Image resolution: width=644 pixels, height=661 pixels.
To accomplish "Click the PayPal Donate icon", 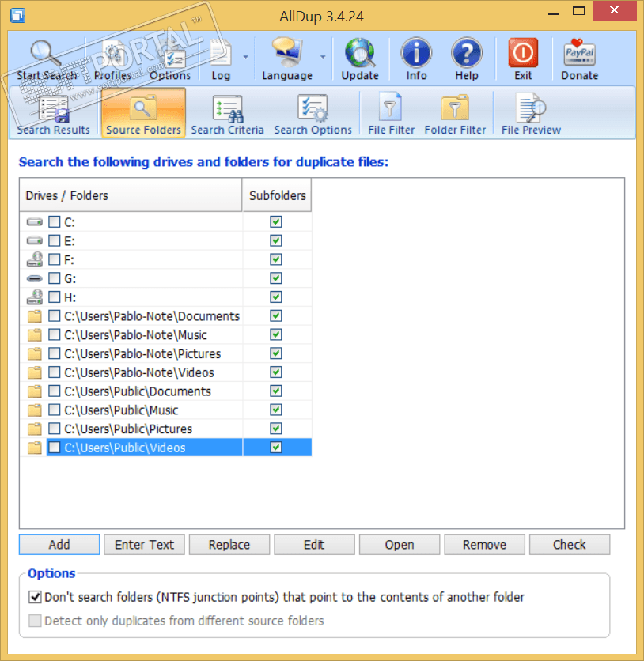I will tap(579, 52).
